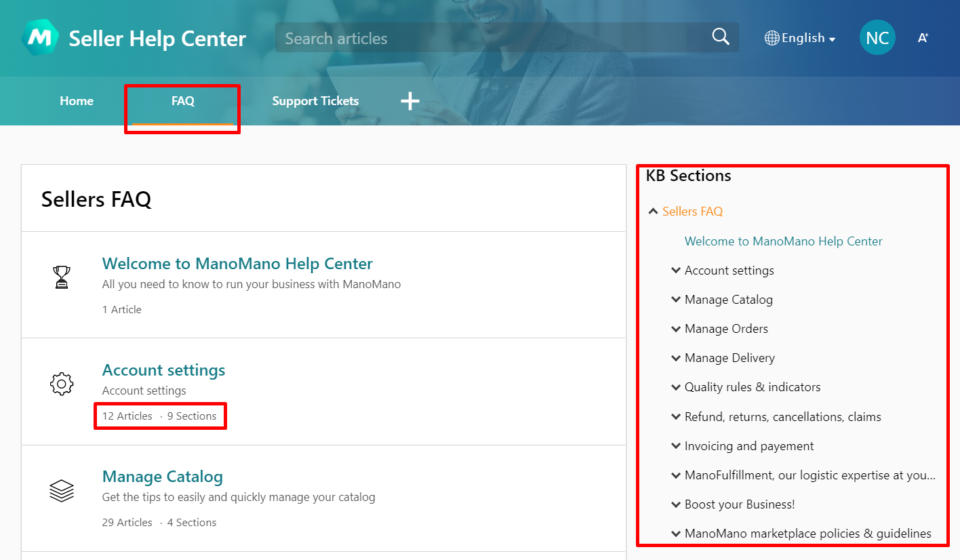Expand Quality rules & indicators chevron
This screenshot has width=960, height=560.
click(x=675, y=387)
